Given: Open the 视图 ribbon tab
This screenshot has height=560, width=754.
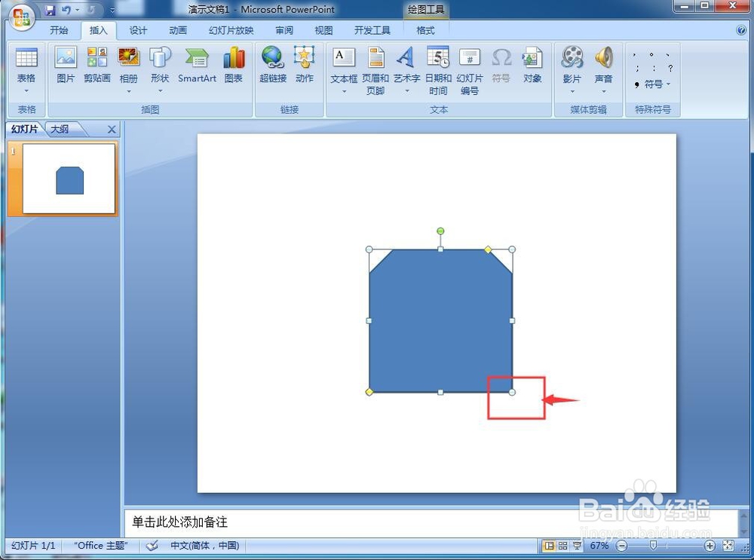Looking at the screenshot, I should [x=323, y=30].
